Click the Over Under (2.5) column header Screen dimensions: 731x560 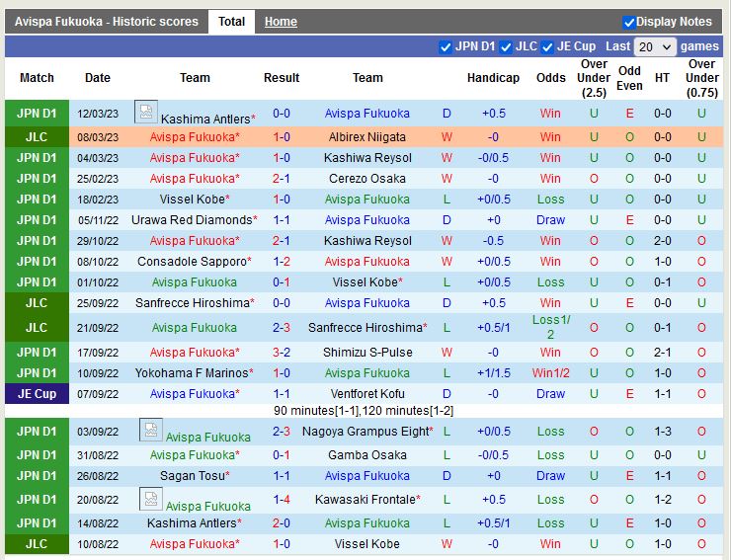click(x=594, y=78)
